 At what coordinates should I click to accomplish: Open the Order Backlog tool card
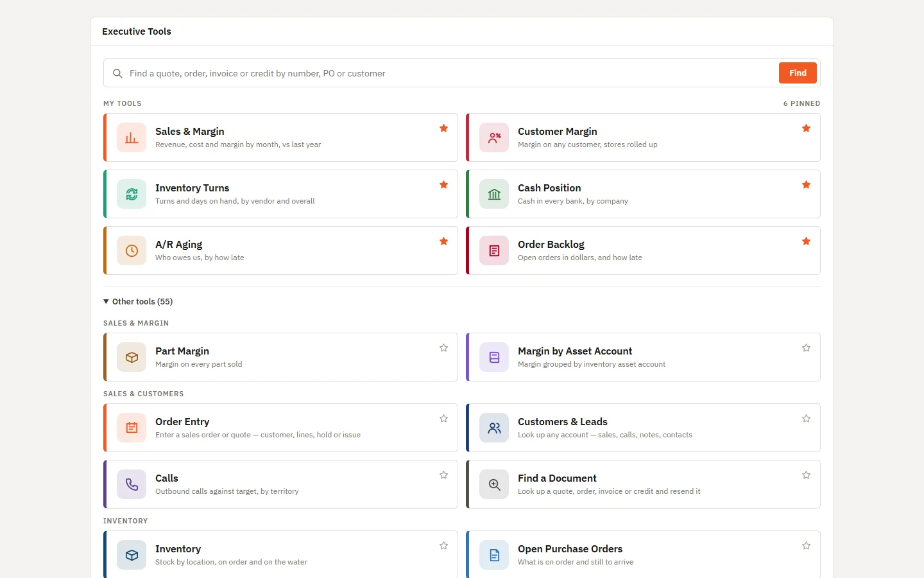(643, 250)
